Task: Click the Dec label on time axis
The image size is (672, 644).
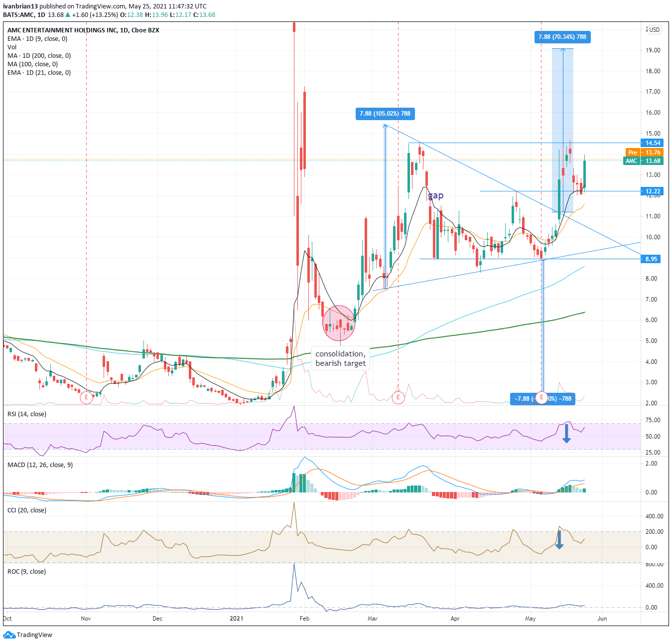Action: coord(157,619)
